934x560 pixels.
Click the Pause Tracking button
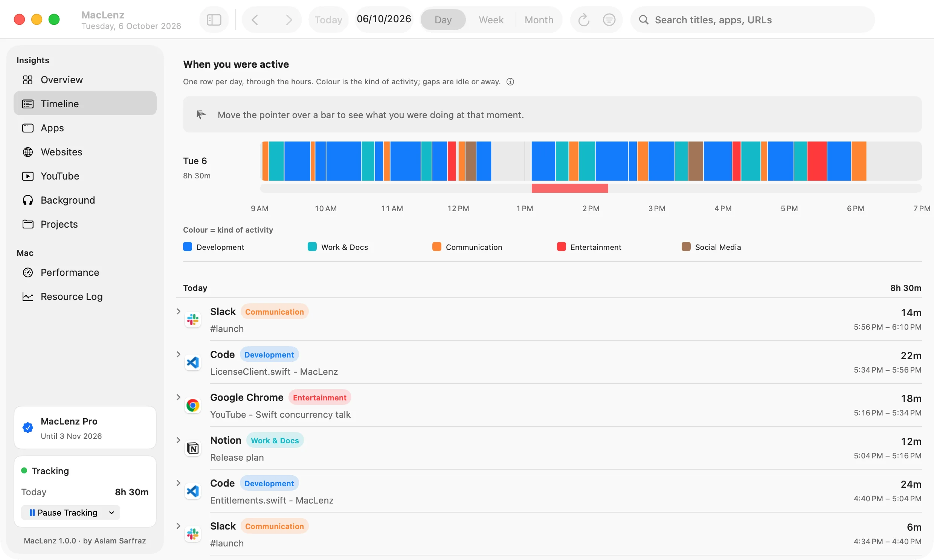coord(70,513)
